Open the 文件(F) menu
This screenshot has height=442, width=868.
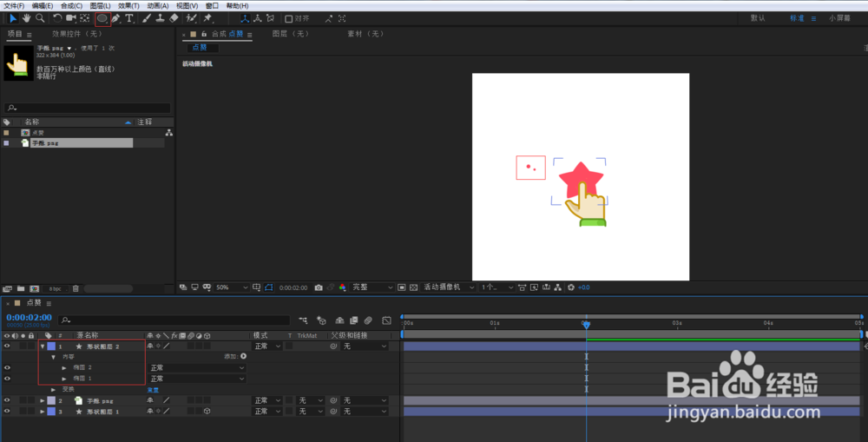point(14,5)
